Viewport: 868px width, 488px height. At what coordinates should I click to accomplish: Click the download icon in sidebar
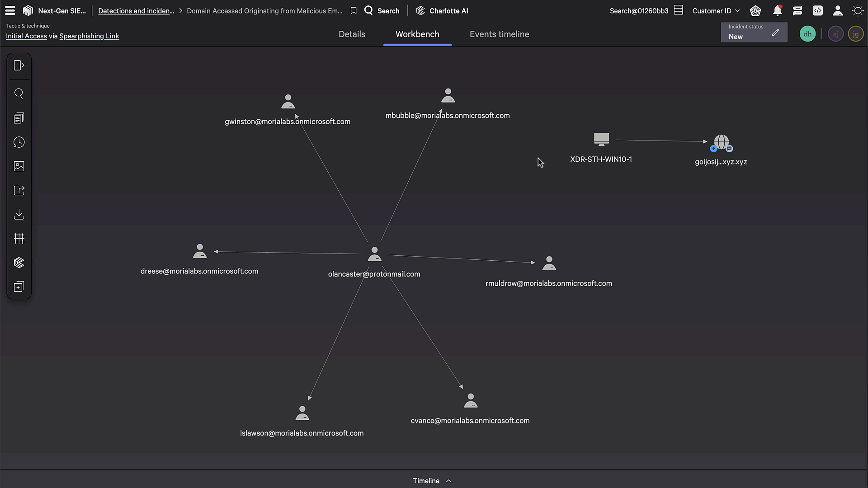point(19,214)
